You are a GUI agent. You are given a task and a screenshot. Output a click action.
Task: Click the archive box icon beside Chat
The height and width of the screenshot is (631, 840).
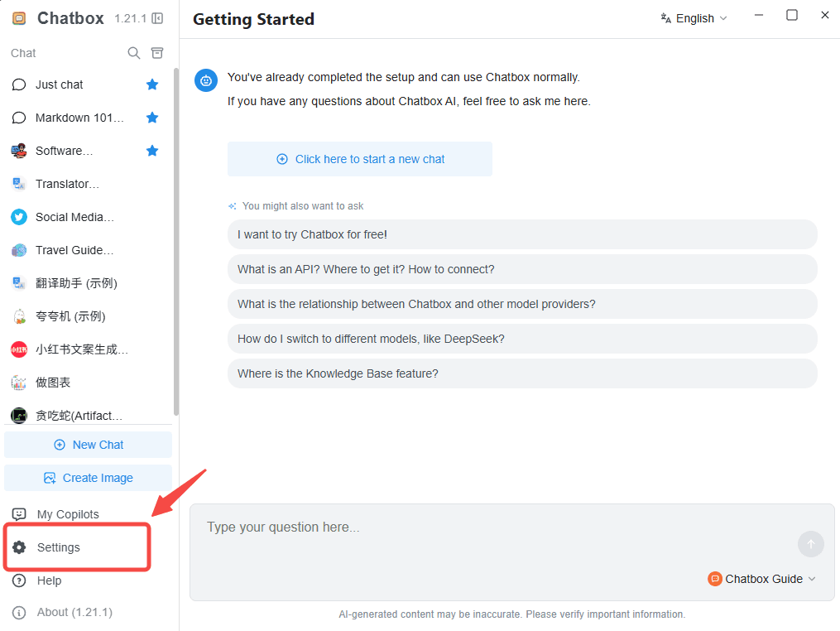tap(157, 52)
